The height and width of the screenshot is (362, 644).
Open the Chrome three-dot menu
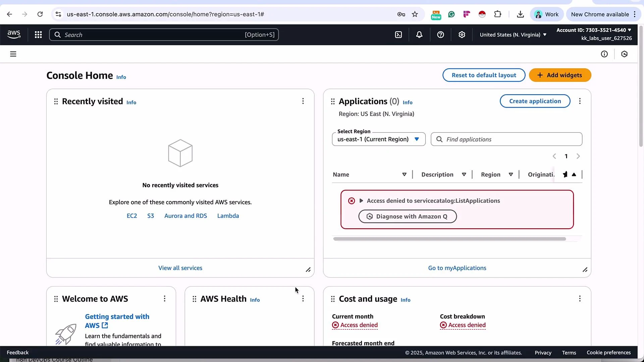click(x=635, y=14)
